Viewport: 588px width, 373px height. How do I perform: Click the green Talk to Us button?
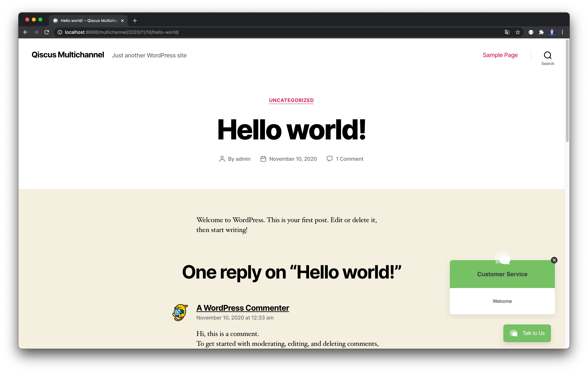[528, 333]
